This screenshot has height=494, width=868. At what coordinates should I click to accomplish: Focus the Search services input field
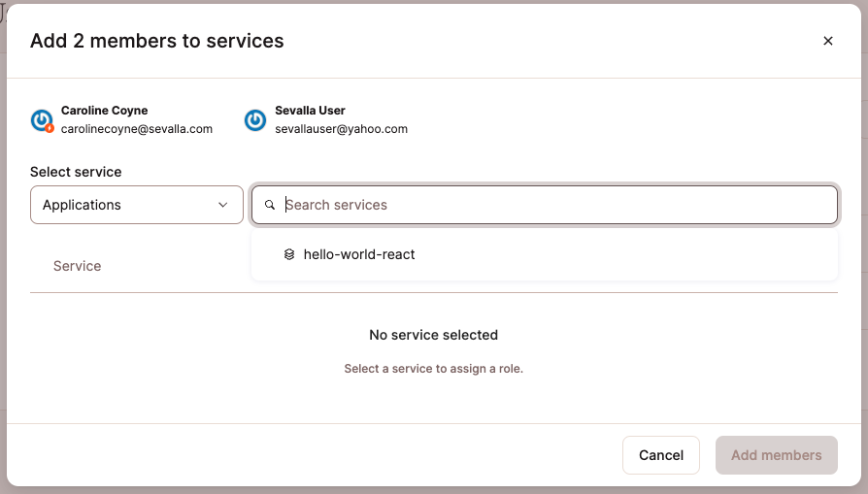[x=553, y=205]
